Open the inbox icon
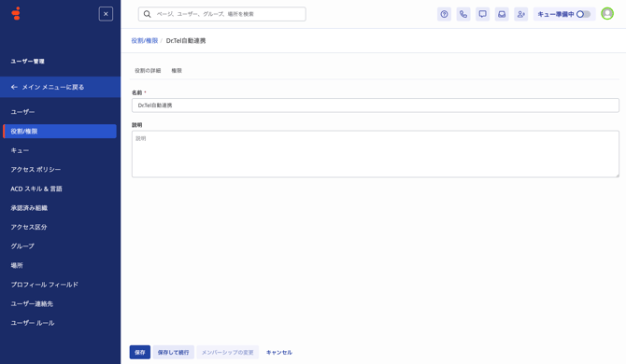Image resolution: width=626 pixels, height=364 pixels. (x=502, y=14)
